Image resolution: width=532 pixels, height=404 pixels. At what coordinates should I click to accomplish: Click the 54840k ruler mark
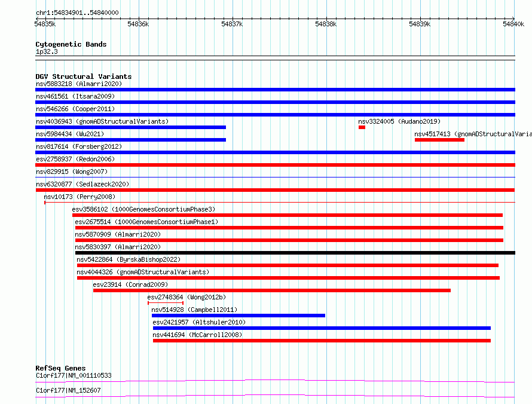(513, 24)
